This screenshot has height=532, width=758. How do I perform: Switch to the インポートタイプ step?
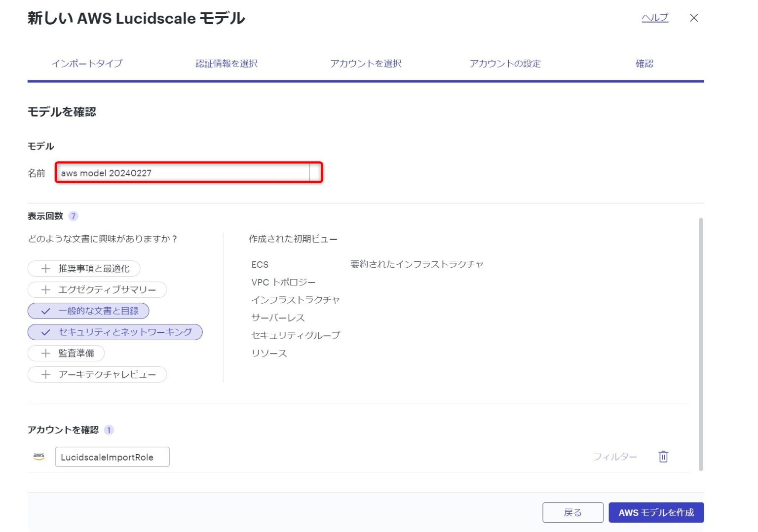click(x=87, y=63)
